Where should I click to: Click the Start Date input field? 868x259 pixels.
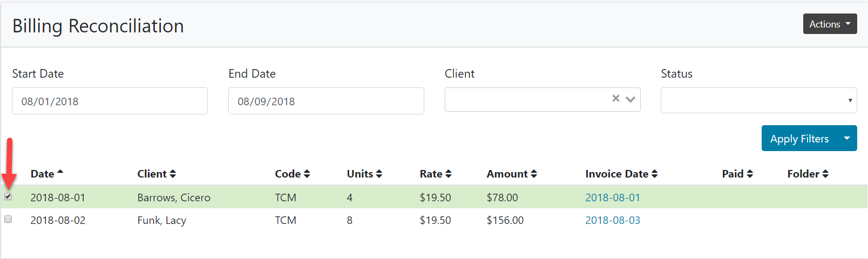pos(110,101)
